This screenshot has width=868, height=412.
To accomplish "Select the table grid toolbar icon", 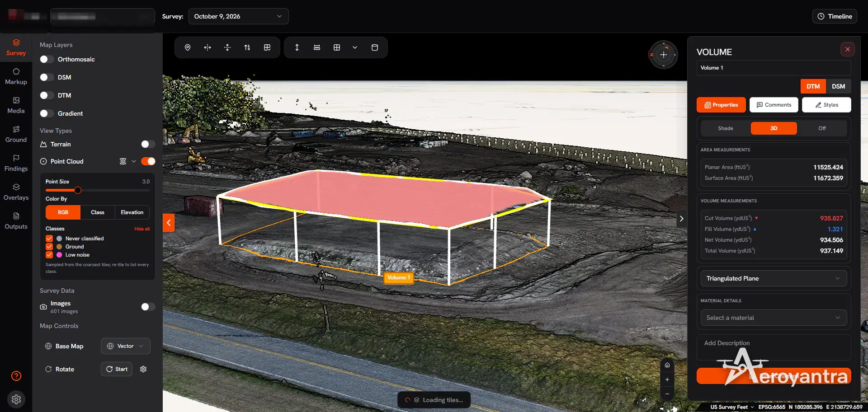I will pyautogui.click(x=337, y=47).
